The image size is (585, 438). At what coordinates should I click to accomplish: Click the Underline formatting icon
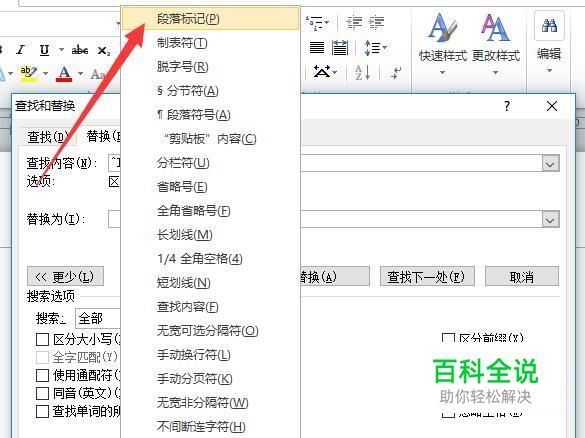tap(44, 50)
